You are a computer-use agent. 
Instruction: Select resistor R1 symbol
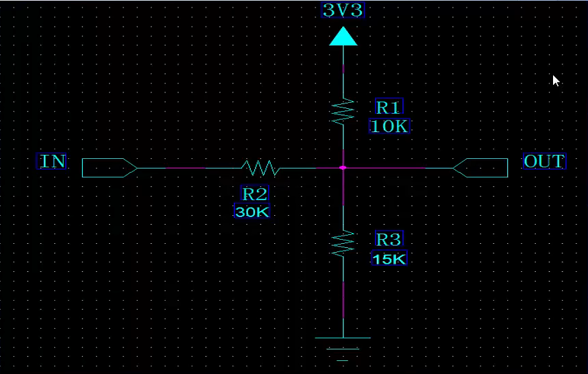(343, 111)
